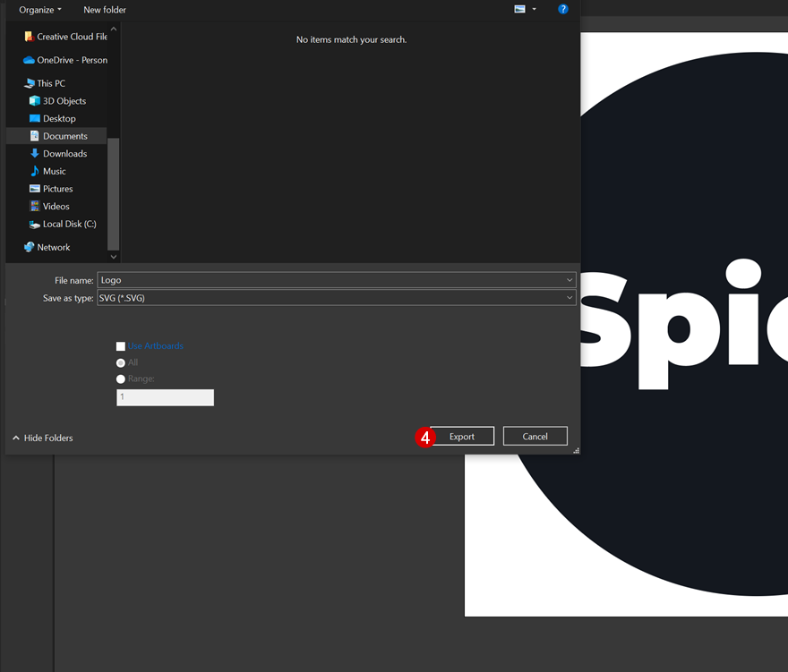Select the Downloads folder

(x=63, y=153)
